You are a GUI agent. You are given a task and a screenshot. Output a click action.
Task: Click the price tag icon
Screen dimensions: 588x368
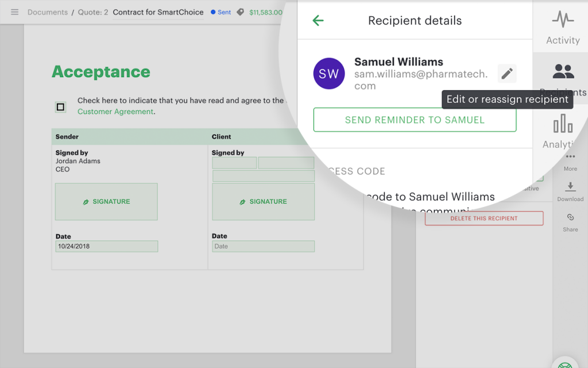(241, 12)
